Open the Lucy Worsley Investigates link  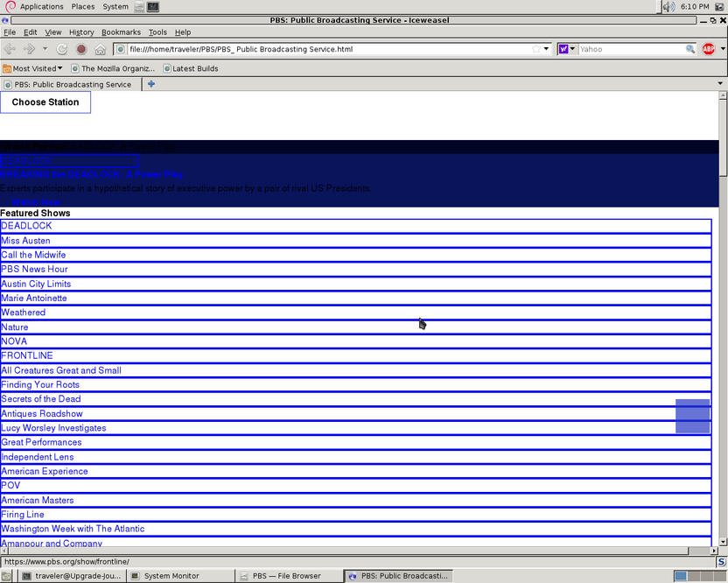click(x=355, y=428)
